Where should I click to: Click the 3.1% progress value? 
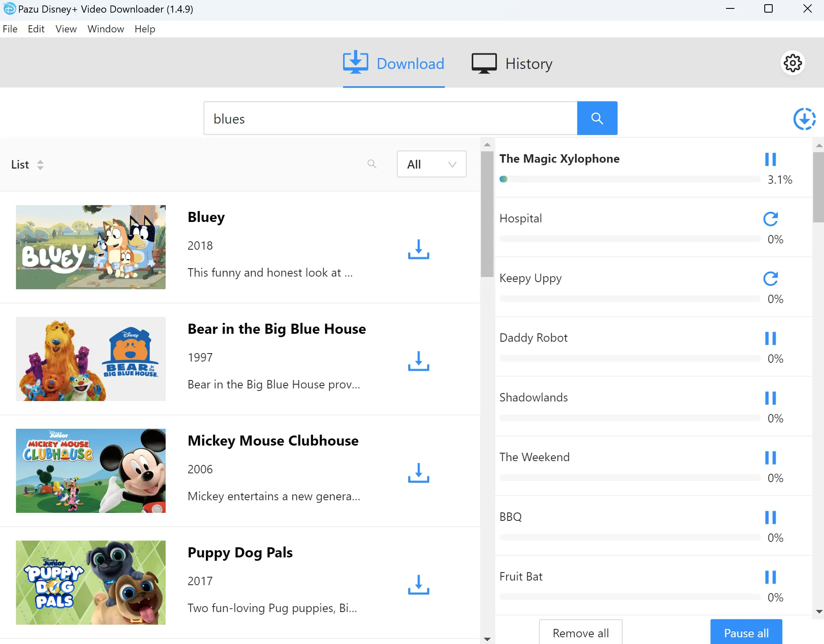point(780,180)
